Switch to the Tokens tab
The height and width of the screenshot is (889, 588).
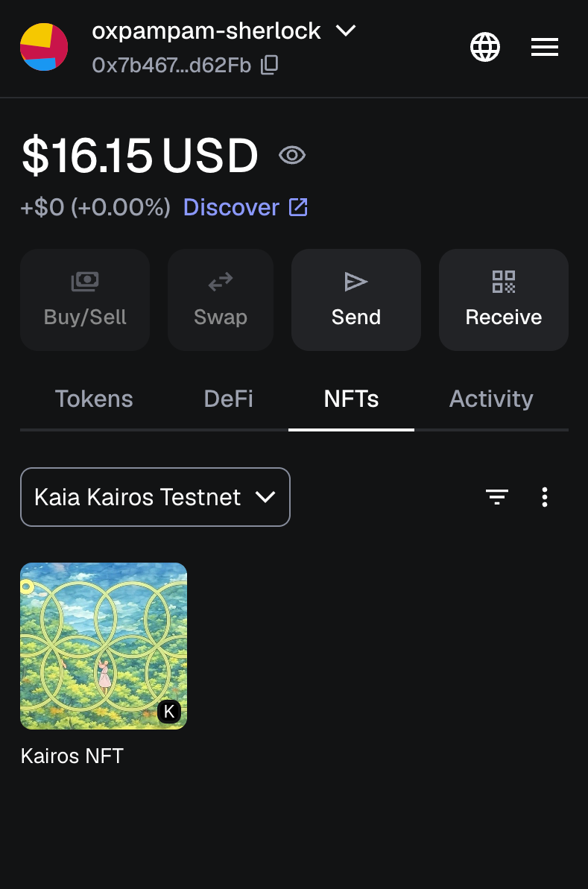[x=94, y=399]
